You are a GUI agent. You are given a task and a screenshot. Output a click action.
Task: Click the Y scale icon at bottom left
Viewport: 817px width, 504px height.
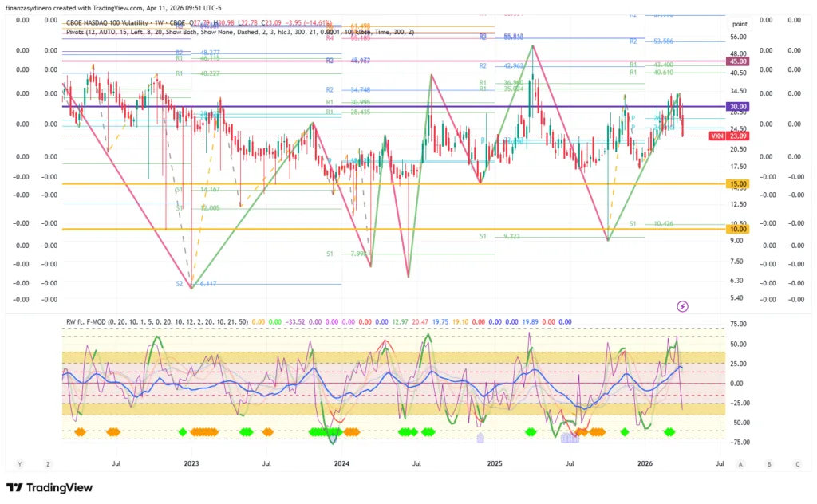click(x=18, y=463)
